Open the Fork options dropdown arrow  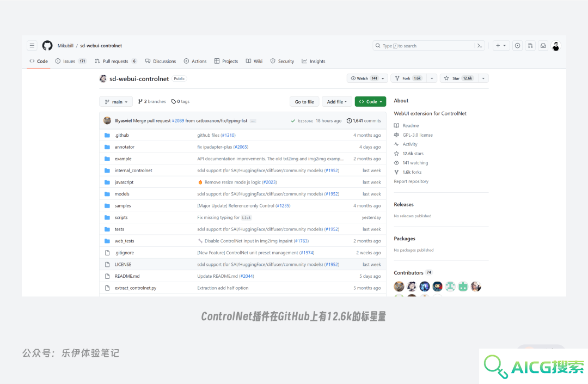click(432, 78)
